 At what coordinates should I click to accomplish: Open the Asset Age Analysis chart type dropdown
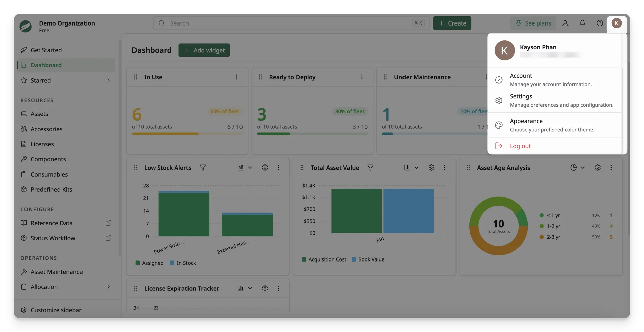pos(578,168)
